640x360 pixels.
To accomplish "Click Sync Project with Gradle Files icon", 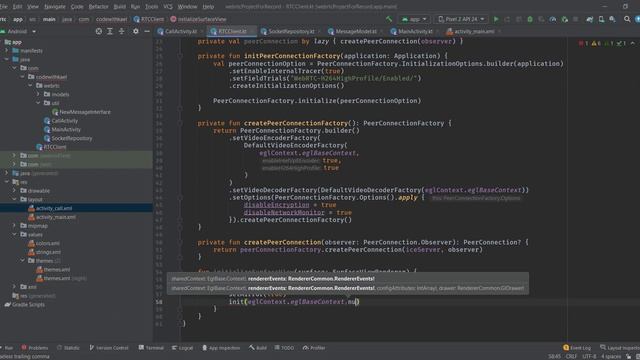I will coord(589,19).
